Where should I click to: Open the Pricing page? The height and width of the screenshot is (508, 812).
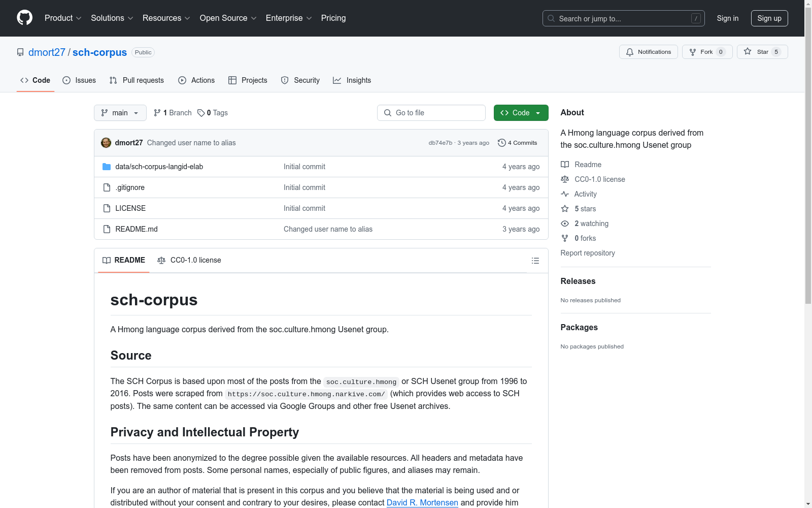(333, 18)
